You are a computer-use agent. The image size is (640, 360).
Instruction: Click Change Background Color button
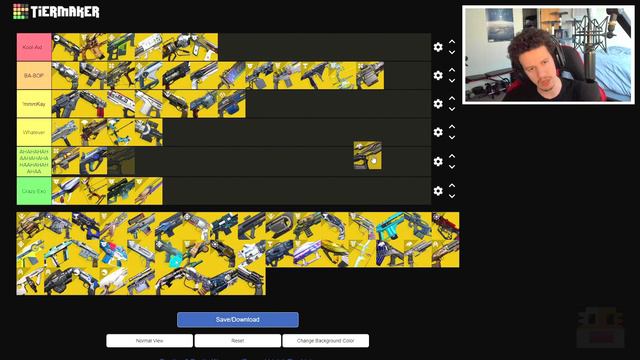pyautogui.click(x=325, y=340)
